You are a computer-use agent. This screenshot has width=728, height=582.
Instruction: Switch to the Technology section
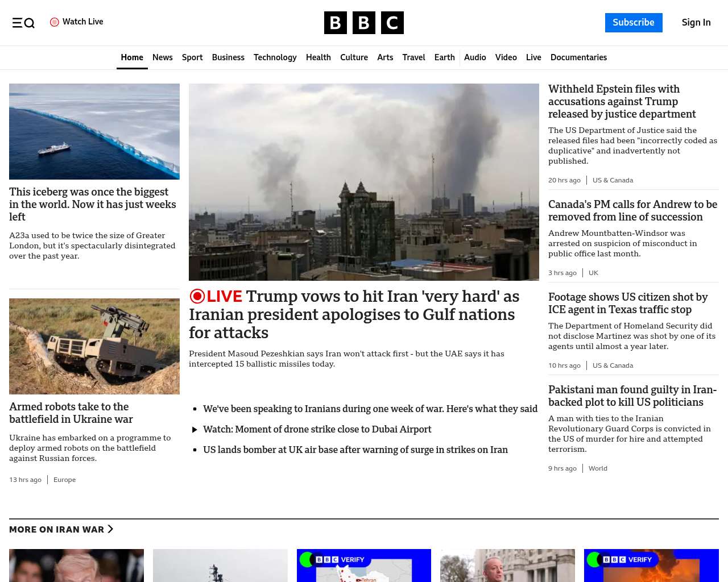coord(275,57)
